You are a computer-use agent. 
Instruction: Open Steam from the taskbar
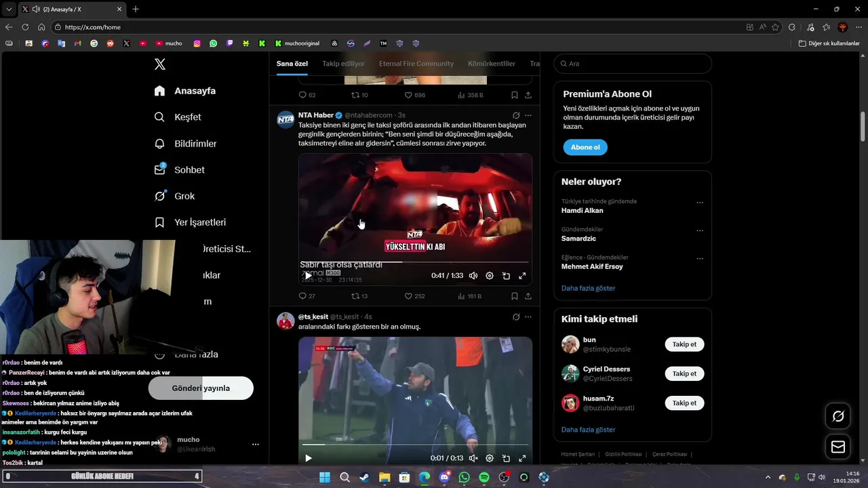pyautogui.click(x=365, y=477)
